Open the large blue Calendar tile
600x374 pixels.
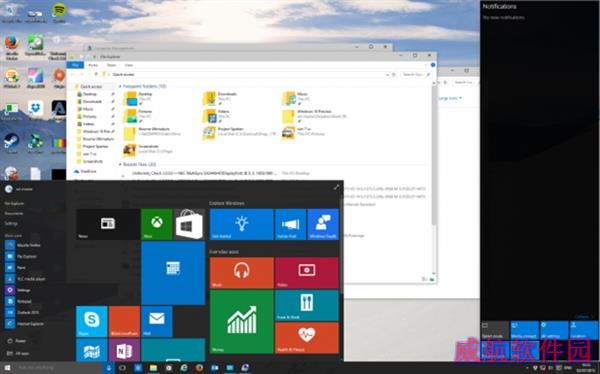(173, 273)
